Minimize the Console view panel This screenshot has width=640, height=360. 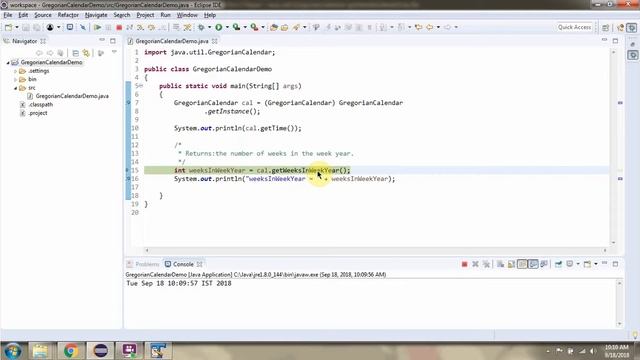click(x=604, y=264)
